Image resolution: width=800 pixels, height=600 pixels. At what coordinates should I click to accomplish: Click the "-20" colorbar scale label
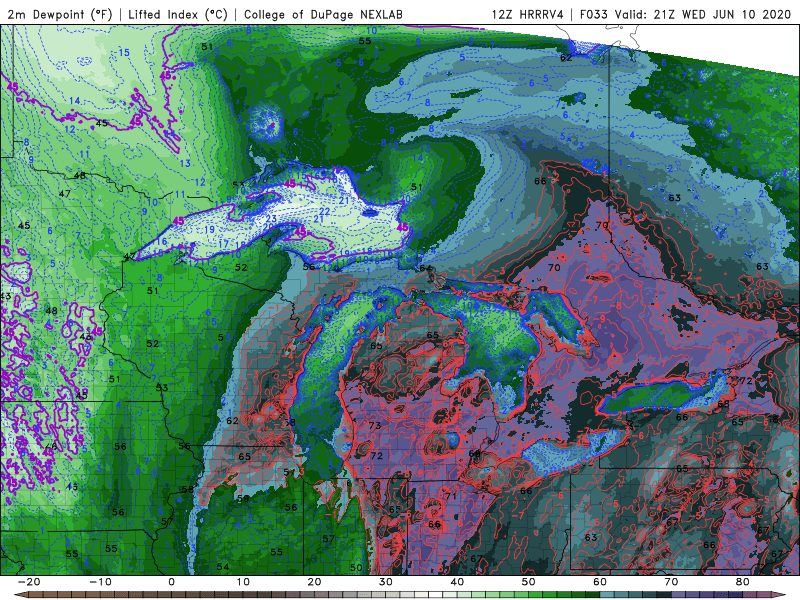pyautogui.click(x=29, y=582)
